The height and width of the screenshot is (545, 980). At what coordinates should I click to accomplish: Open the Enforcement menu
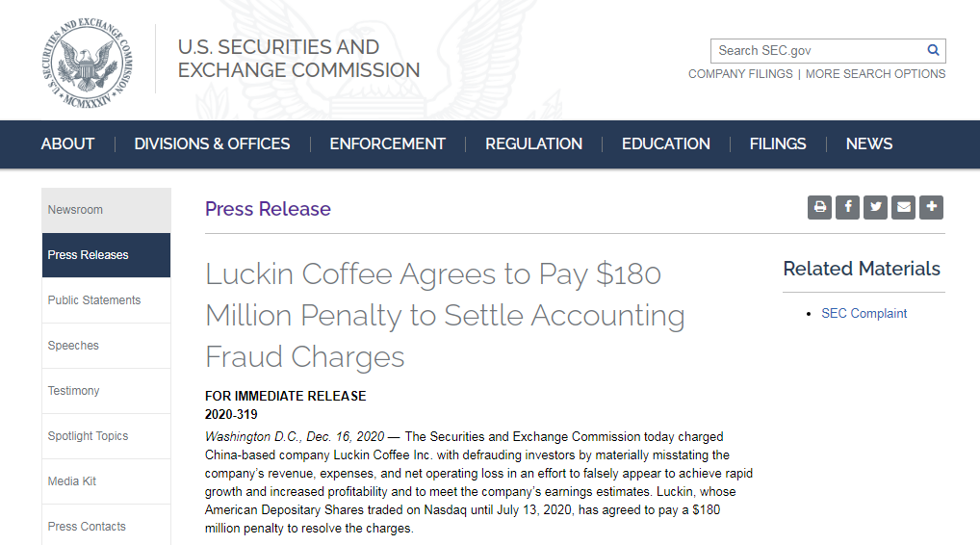click(x=387, y=143)
